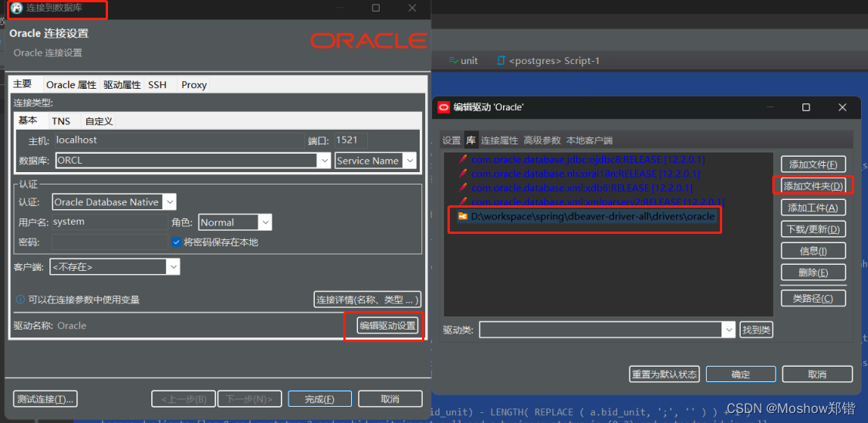Image resolution: width=868 pixels, height=423 pixels.
Task: Switch to the 主要 tab
Action: coord(22,84)
